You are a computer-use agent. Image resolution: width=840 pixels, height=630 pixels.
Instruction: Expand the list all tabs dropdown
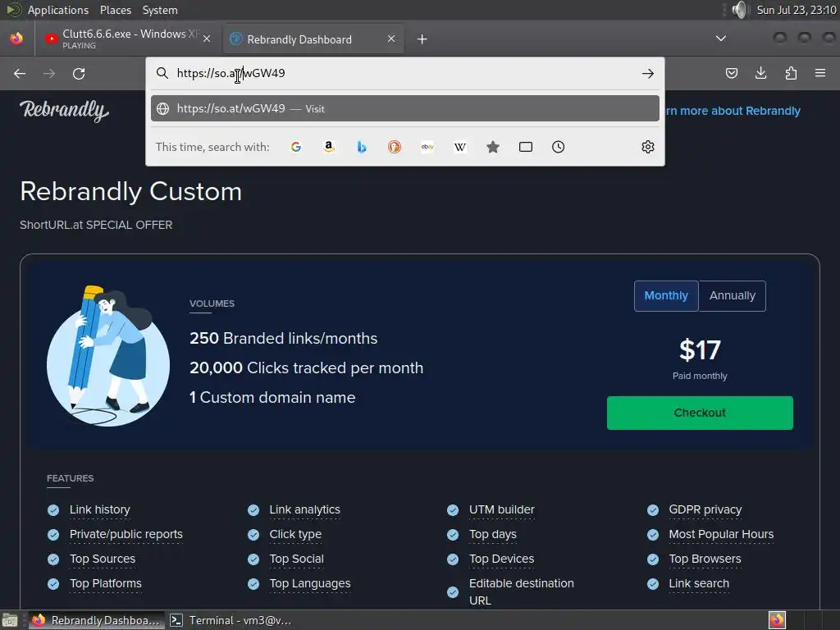(721, 39)
